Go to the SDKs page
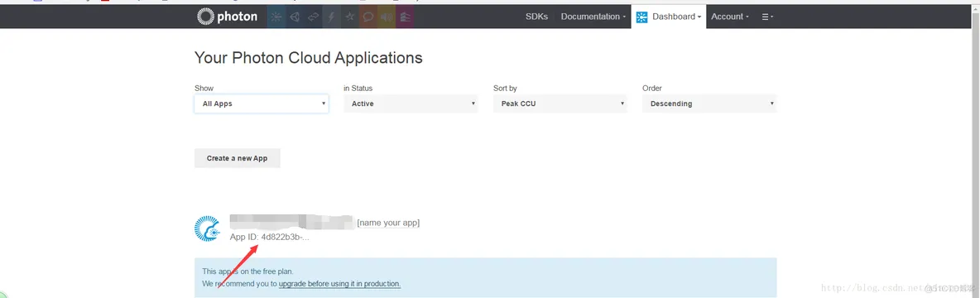 pyautogui.click(x=537, y=17)
